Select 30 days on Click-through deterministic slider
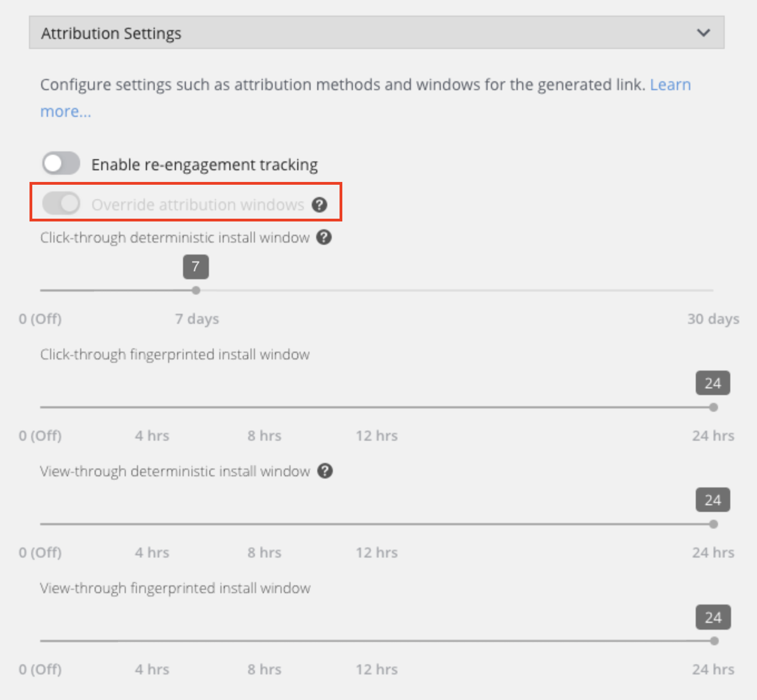Image resolution: width=757 pixels, height=700 pixels. pos(713,290)
